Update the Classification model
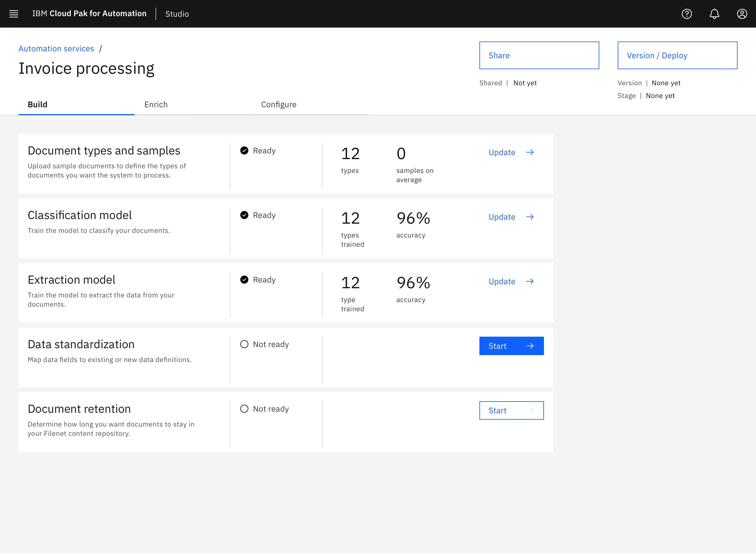Screen dimensions: 756x554 coord(502,217)
